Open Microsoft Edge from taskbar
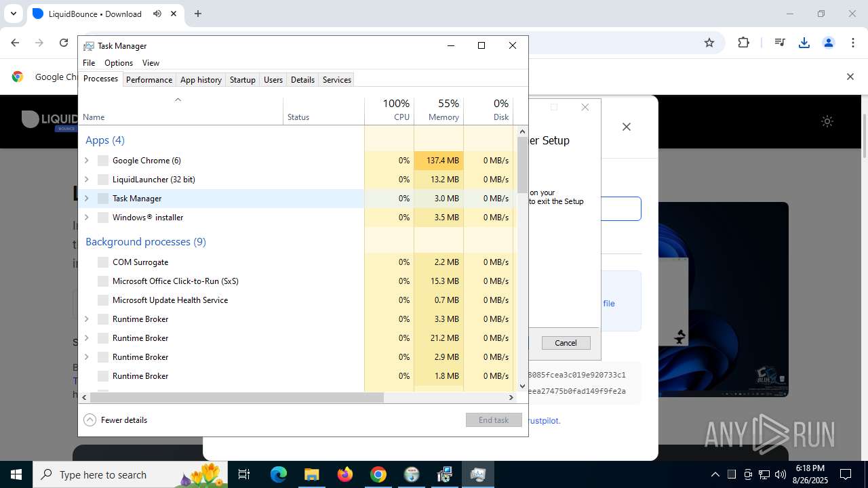Screen dimensions: 868x488 pos(279,474)
